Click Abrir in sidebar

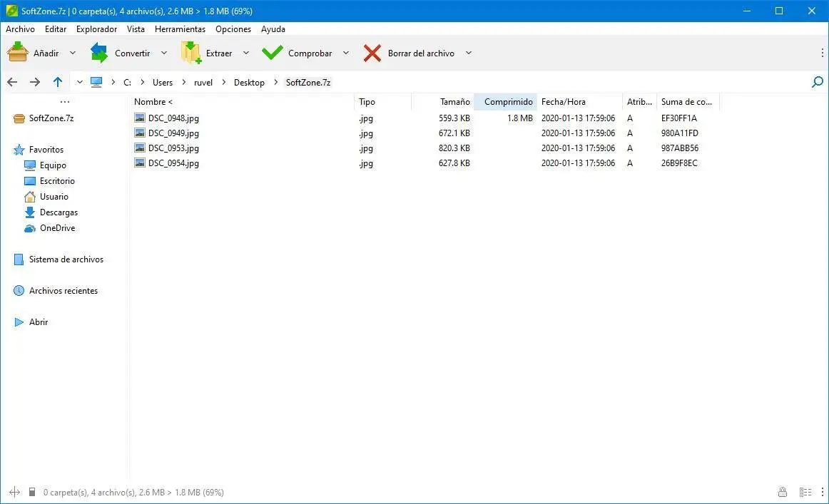[39, 322]
